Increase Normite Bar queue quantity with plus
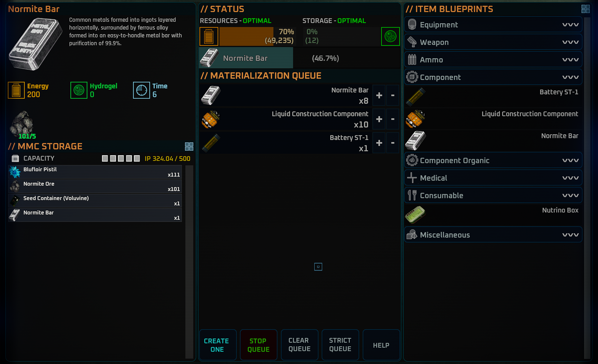Viewport: 598px width, 364px height. coord(379,95)
